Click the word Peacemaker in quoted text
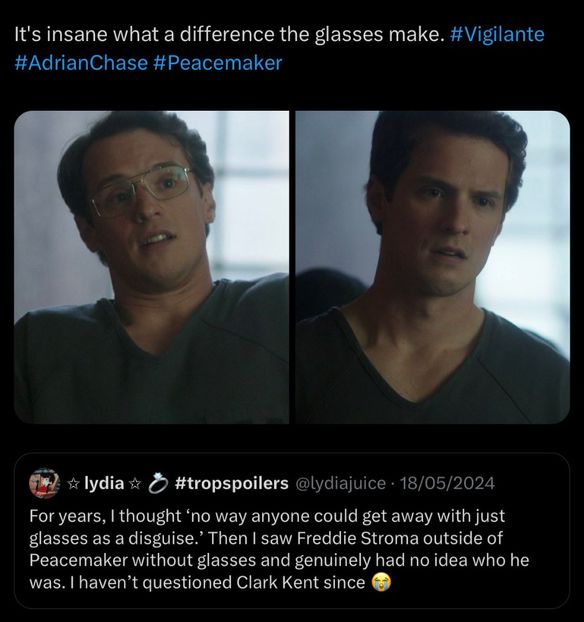This screenshot has width=584, height=622. pos(79,560)
